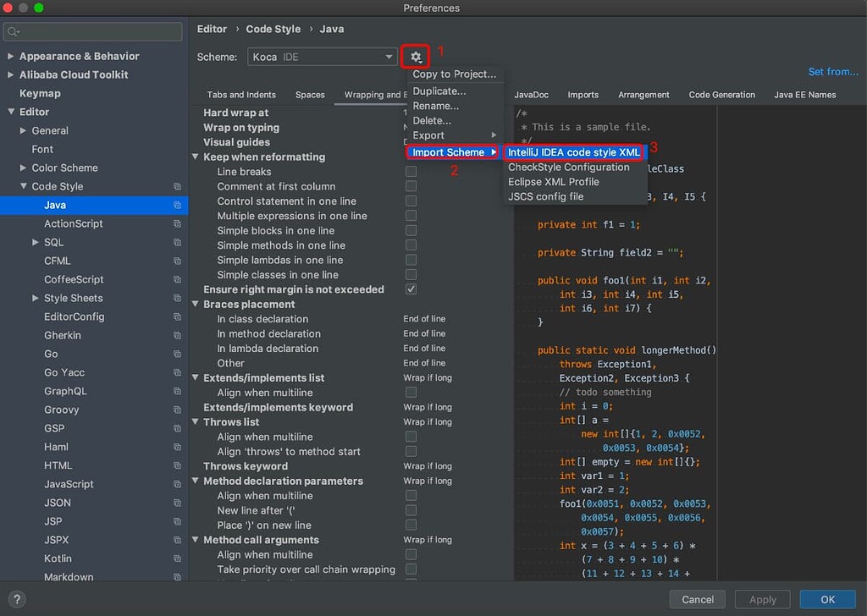
Task: Collapse the Braces placement section
Action: [196, 305]
